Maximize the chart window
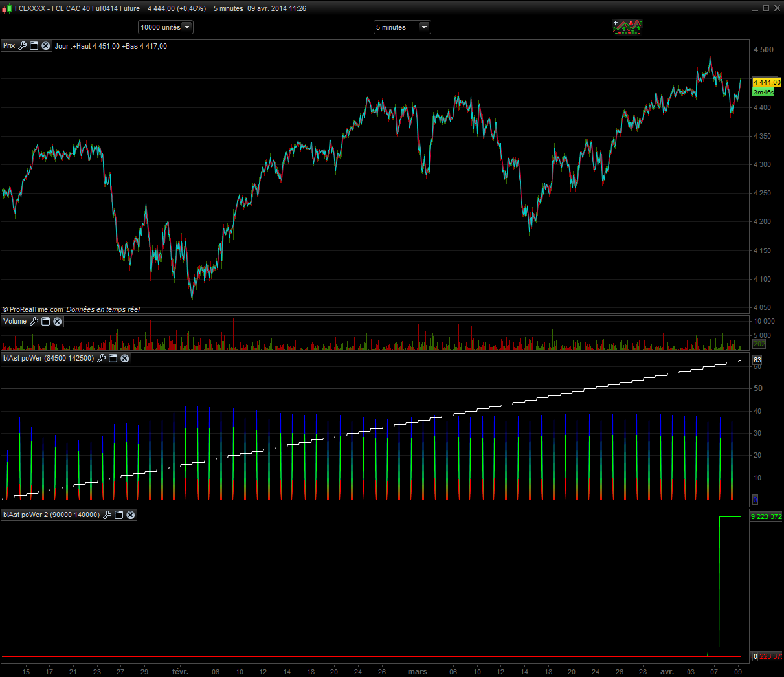The width and height of the screenshot is (784, 677). tap(766, 8)
